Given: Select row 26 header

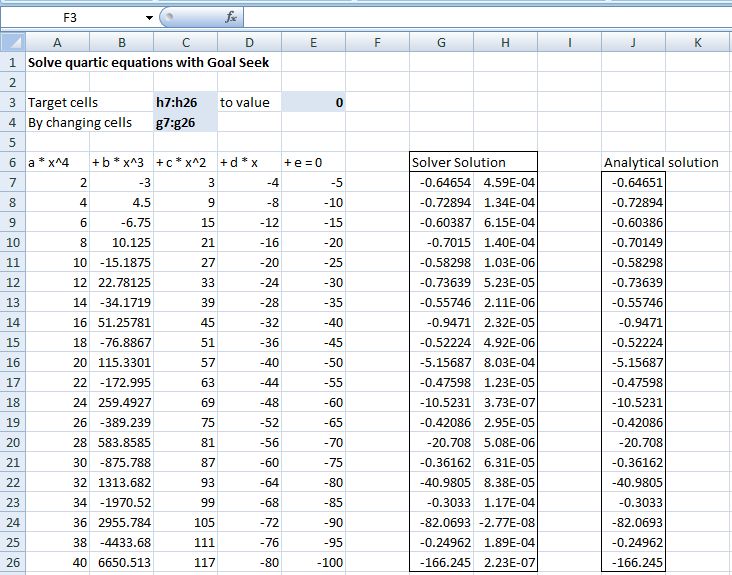Looking at the screenshot, I should point(11,562).
